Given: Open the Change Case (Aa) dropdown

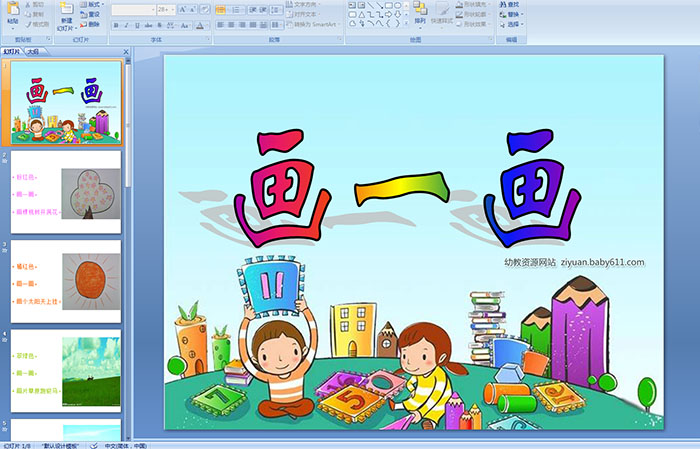Looking at the screenshot, I should [186, 25].
